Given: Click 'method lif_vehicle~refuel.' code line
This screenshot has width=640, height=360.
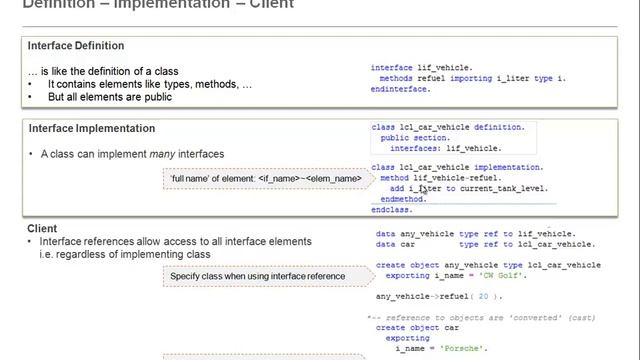Looking at the screenshot, I should point(441,178).
